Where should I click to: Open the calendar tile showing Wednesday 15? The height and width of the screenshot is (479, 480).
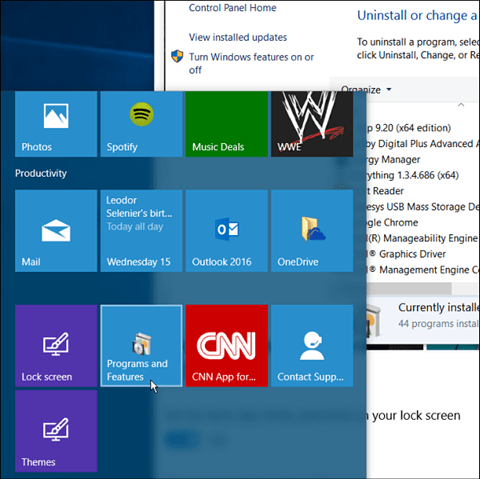141,231
